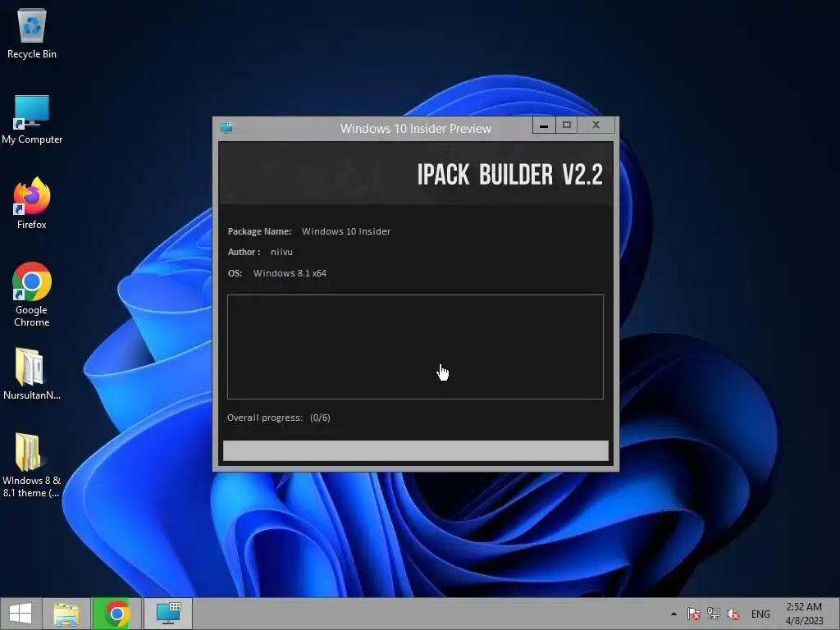
Task: Click the Overall progress (0/6) label
Action: [279, 418]
